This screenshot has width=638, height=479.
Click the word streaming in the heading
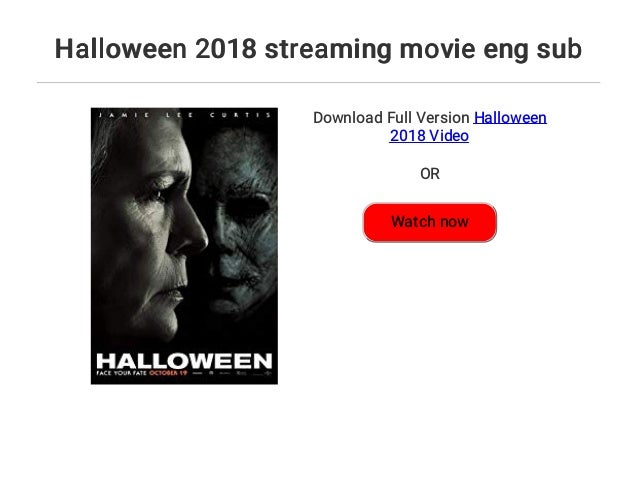(x=328, y=49)
